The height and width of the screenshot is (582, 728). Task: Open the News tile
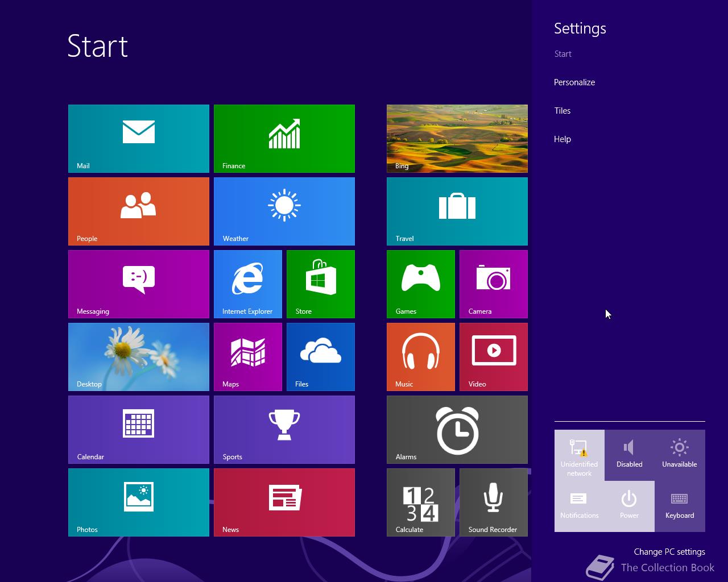pos(284,502)
